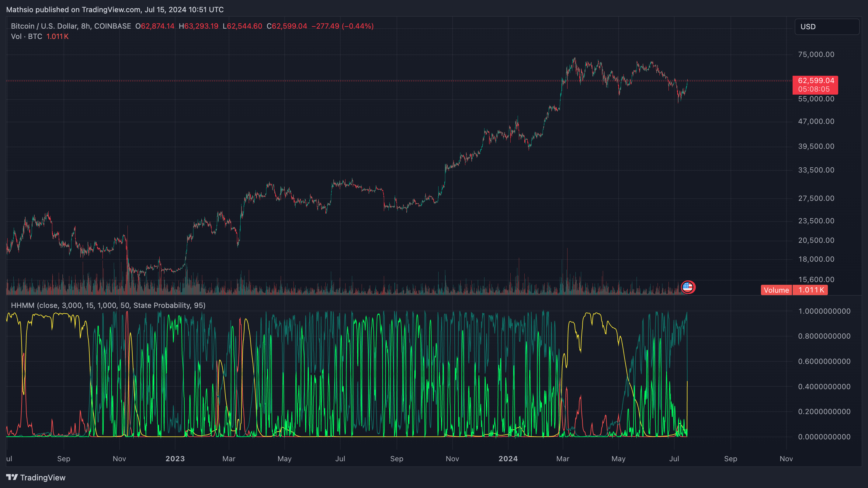The height and width of the screenshot is (488, 868).
Task: Click the countdown timer 05:08:05
Action: click(x=814, y=89)
